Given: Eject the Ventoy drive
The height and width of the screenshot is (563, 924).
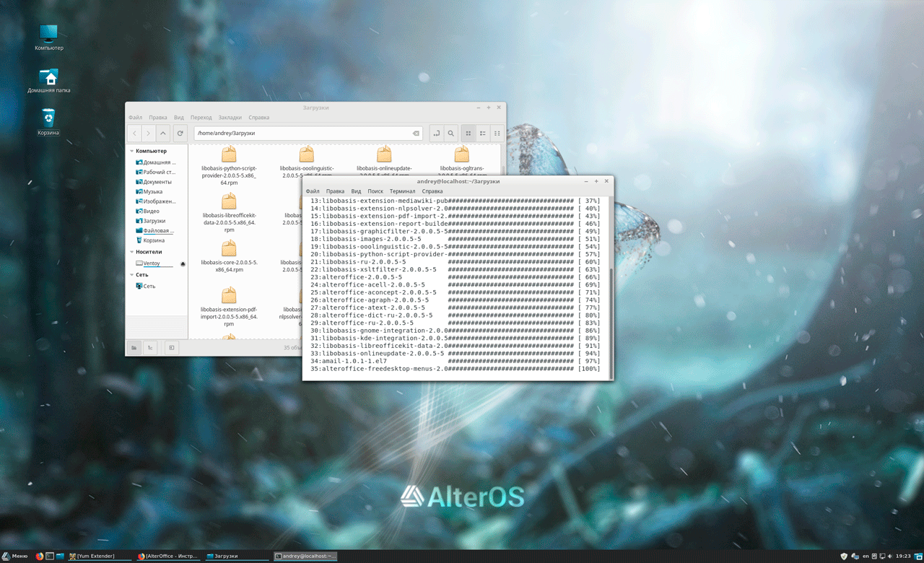Looking at the screenshot, I should pos(183,264).
